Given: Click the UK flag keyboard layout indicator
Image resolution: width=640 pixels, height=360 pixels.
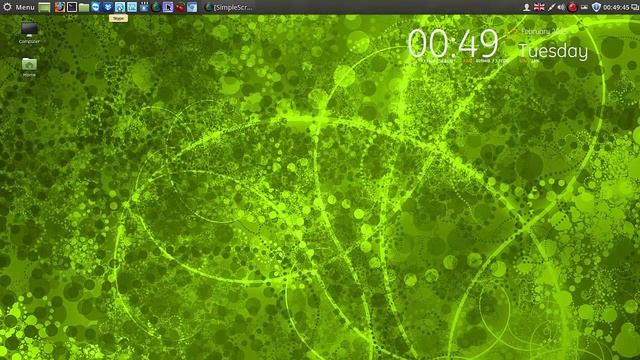Looking at the screenshot, I should click(x=539, y=7).
